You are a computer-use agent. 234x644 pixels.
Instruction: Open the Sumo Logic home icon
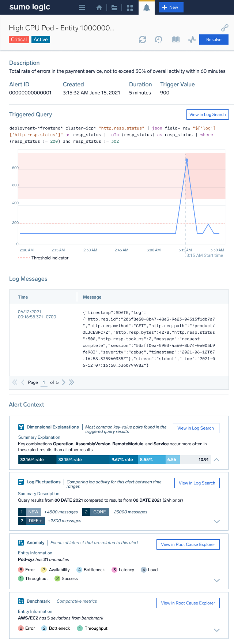point(99,7)
